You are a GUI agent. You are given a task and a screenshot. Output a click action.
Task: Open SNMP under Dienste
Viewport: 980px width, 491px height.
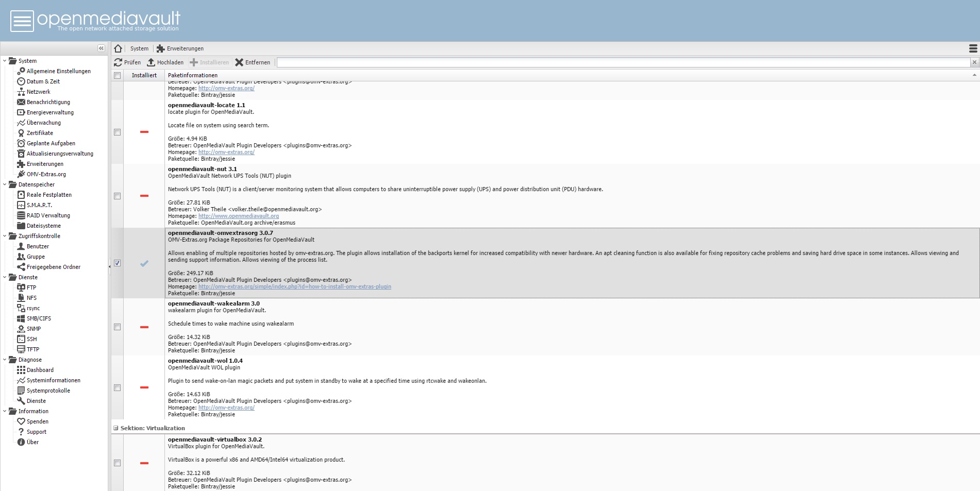(x=34, y=329)
